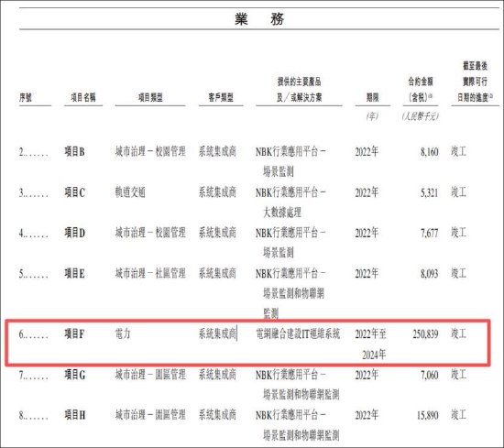
Task: Click serial number 8 in 項目H row
Action: pos(33,416)
